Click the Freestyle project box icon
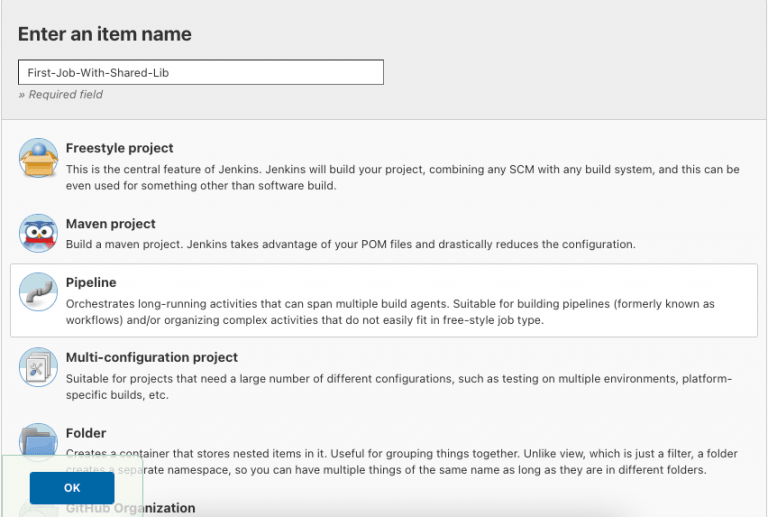Screen dimensions: 768x517 [x=38, y=157]
